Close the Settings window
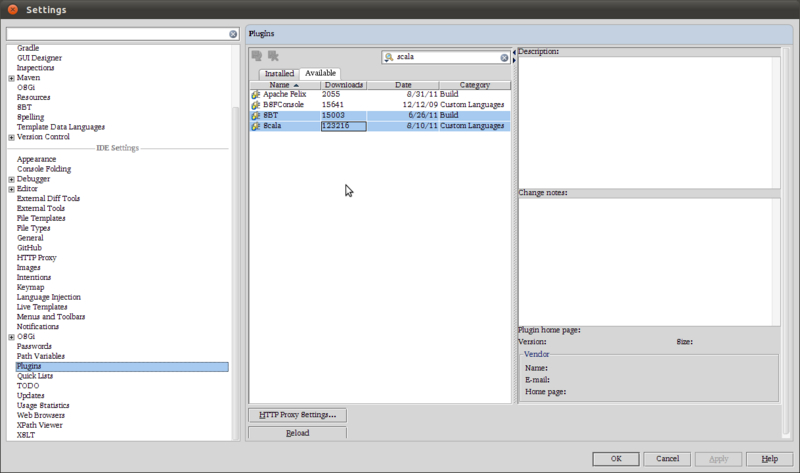 point(13,9)
